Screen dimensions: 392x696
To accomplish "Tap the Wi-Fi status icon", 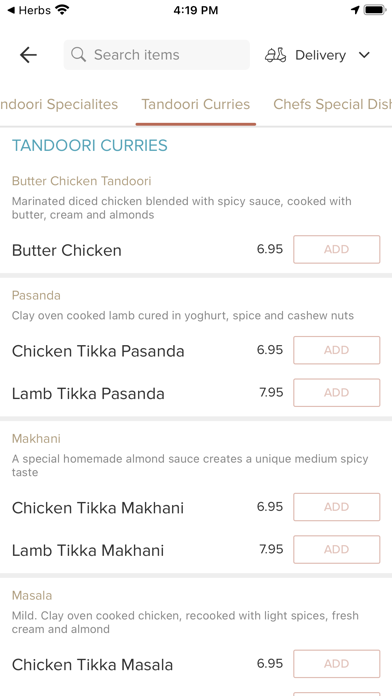I will (63, 10).
